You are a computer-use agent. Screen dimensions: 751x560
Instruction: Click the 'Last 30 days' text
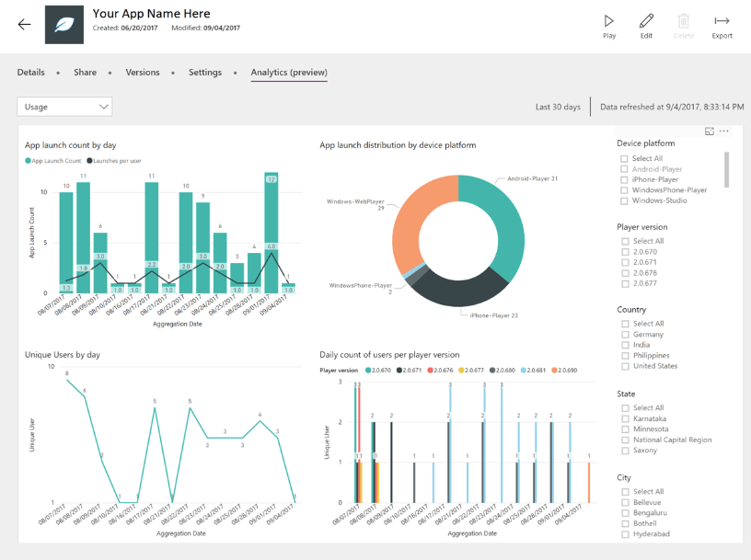click(x=558, y=107)
